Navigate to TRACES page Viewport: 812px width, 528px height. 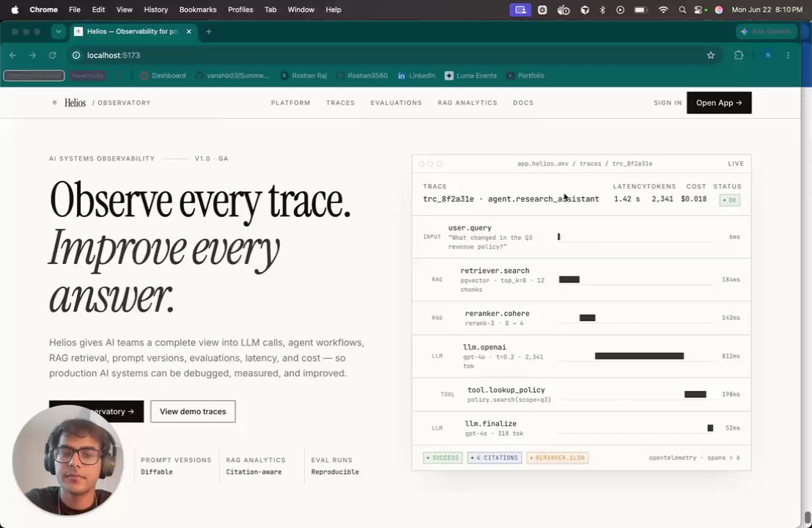coord(340,103)
